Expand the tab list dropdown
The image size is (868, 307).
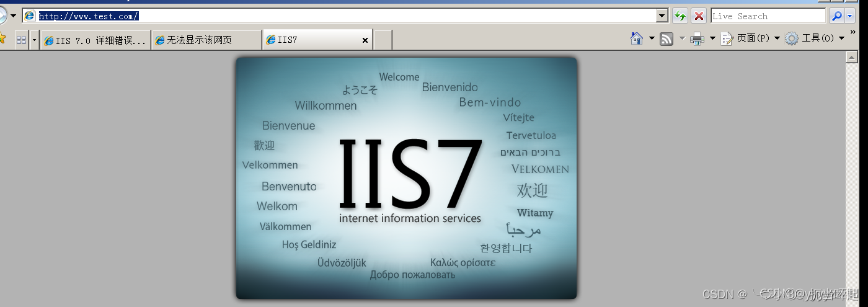coord(34,40)
